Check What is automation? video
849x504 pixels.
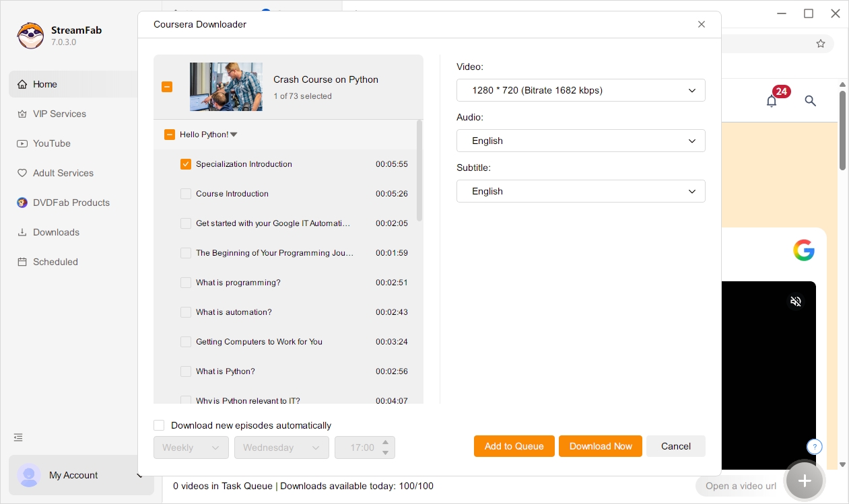(x=186, y=312)
